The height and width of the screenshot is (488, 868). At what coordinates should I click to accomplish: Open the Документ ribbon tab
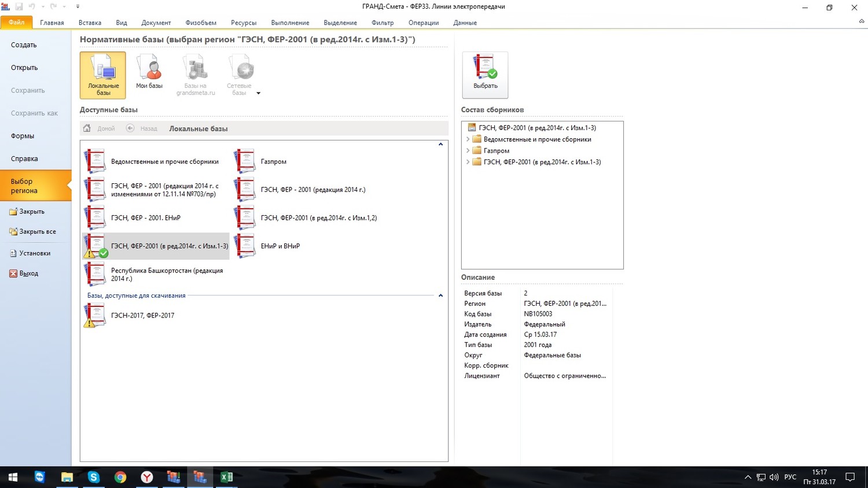pyautogui.click(x=156, y=23)
